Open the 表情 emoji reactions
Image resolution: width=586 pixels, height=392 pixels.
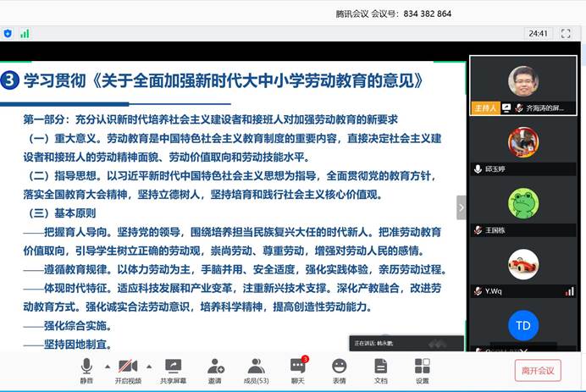(339, 369)
